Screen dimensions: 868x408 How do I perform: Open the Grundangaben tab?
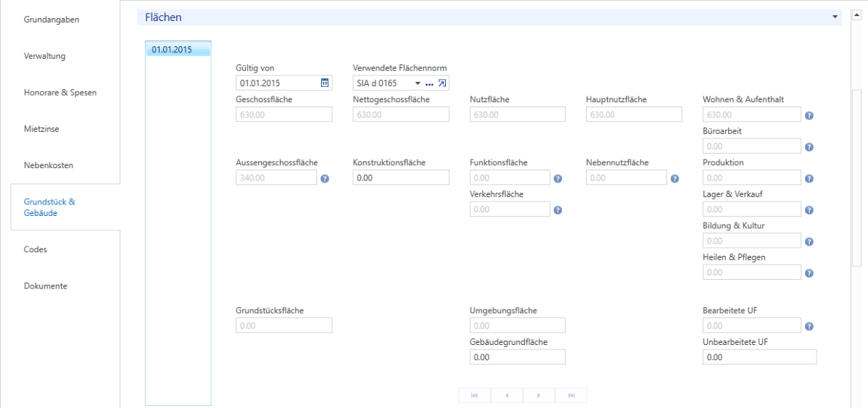click(x=52, y=20)
